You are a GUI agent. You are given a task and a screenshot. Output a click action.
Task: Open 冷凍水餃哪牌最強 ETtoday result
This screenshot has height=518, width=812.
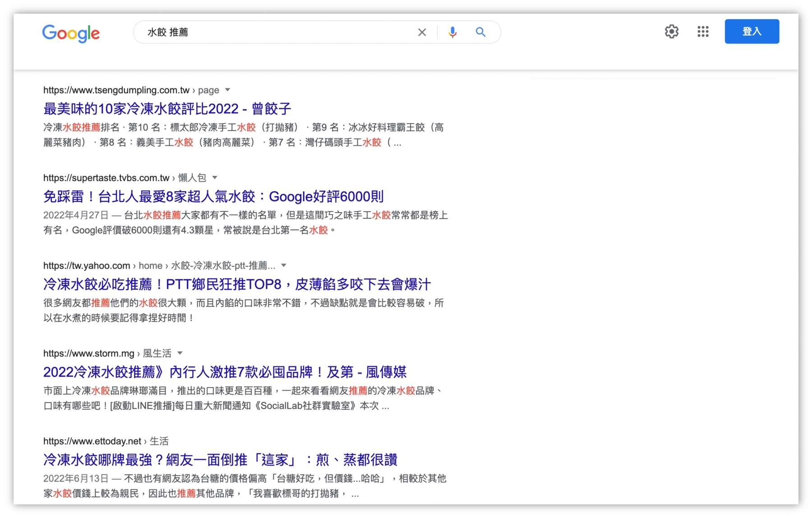(220, 460)
